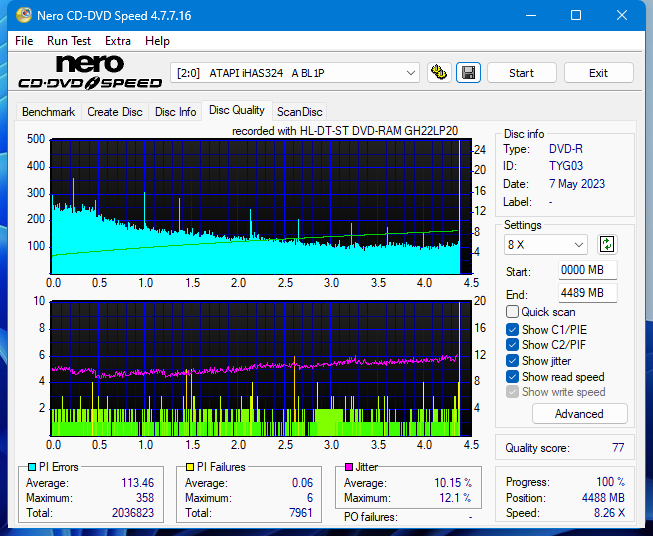Click the save floppy disk icon
This screenshot has height=536, width=653.
[x=468, y=73]
